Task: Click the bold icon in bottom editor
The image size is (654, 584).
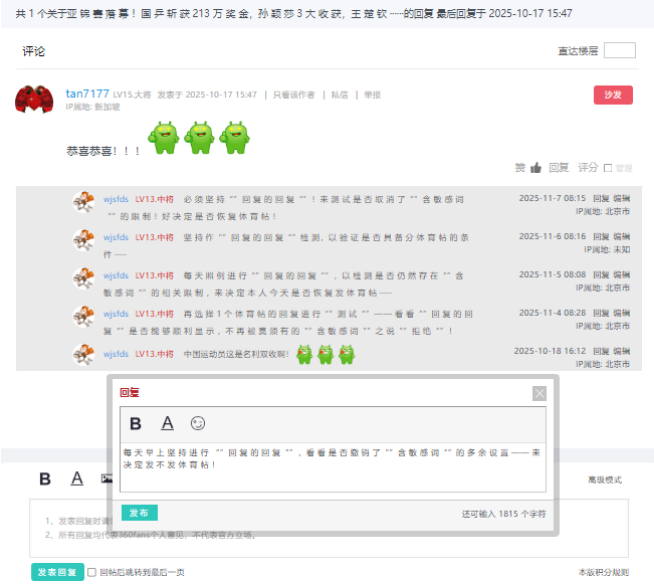Action: 45,479
